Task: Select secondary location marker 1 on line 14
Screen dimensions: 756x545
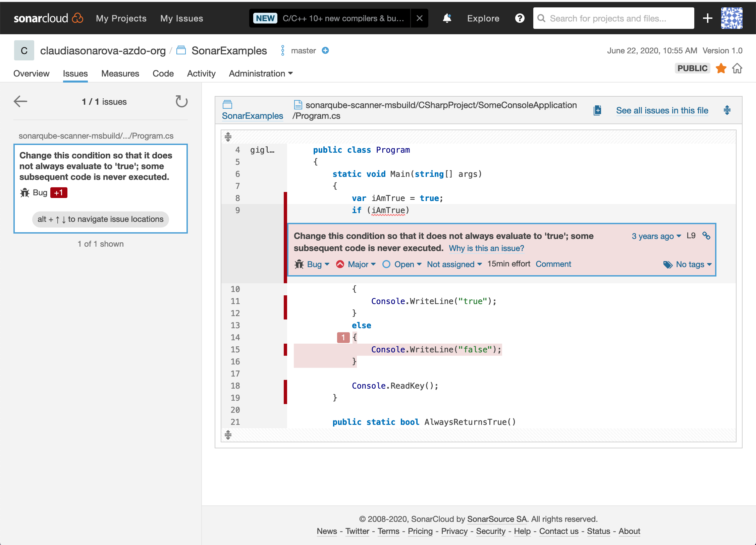Action: pos(343,337)
